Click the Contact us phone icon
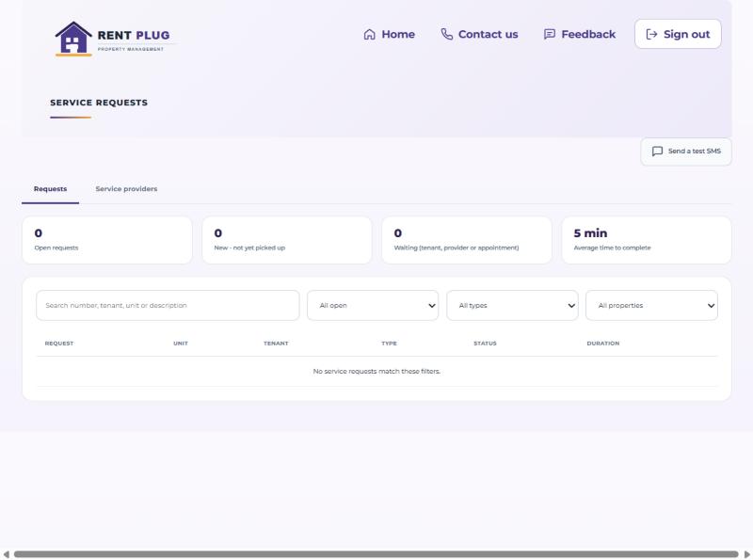The width and height of the screenshot is (753, 560). point(446,34)
